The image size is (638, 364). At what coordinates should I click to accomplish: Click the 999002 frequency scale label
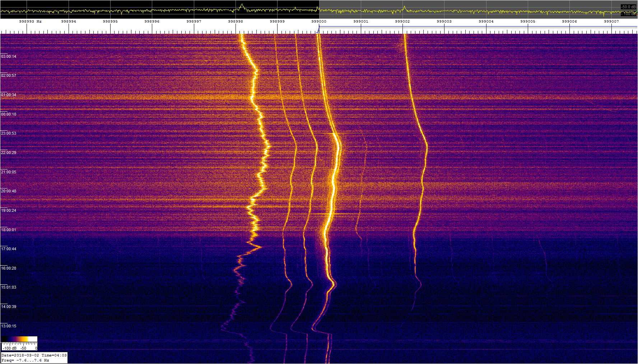(x=402, y=22)
